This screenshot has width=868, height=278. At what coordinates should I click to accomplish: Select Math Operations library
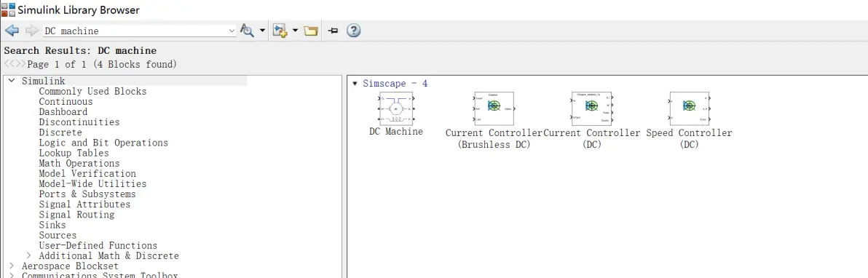pyautogui.click(x=79, y=163)
